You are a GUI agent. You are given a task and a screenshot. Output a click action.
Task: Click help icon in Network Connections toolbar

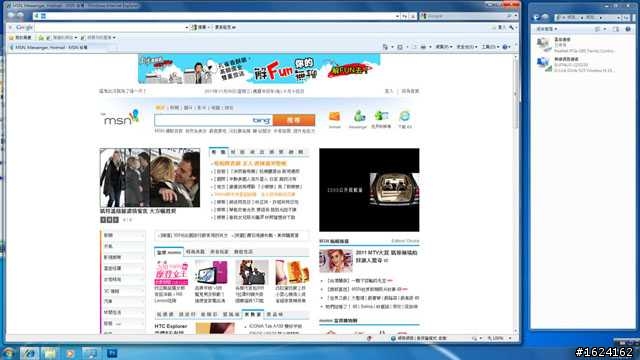[628, 29]
